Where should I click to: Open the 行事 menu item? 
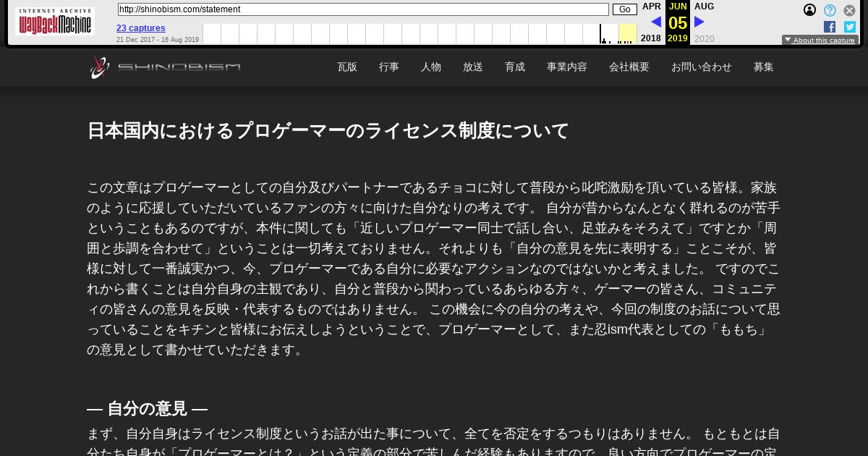coord(389,67)
